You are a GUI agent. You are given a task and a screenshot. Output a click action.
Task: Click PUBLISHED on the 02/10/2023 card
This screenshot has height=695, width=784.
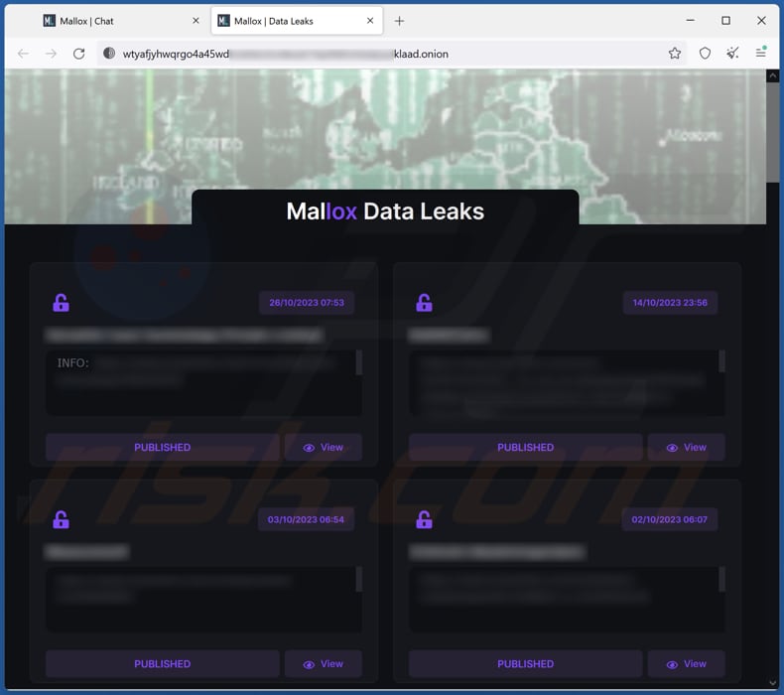pyautogui.click(x=526, y=664)
